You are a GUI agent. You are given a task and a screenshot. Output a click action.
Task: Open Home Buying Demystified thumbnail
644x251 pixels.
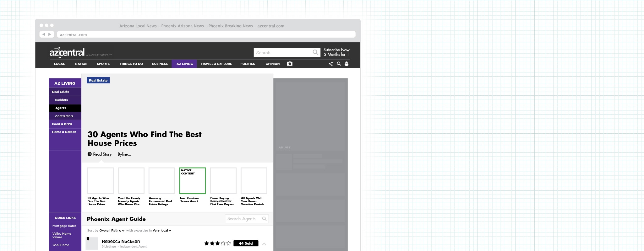pyautogui.click(x=223, y=181)
